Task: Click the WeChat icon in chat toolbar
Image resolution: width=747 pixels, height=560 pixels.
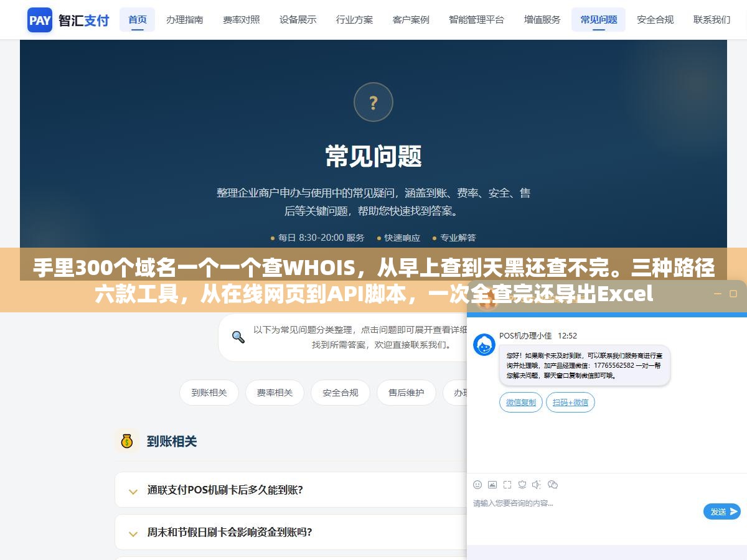Action: tap(552, 484)
